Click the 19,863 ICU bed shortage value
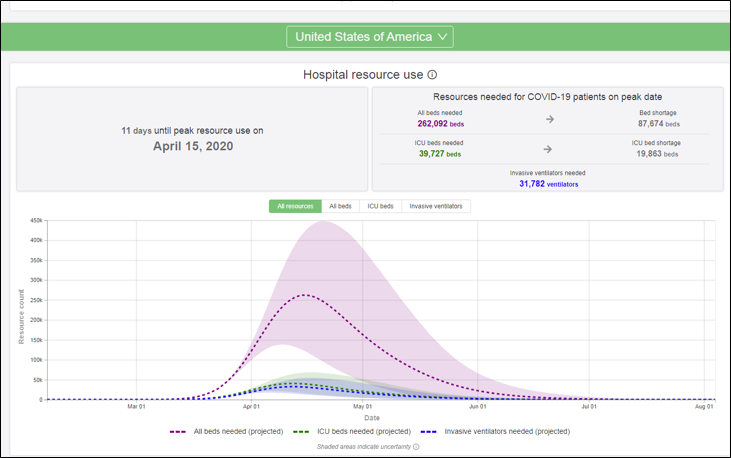Screen dimensions: 731x458 (x=657, y=154)
